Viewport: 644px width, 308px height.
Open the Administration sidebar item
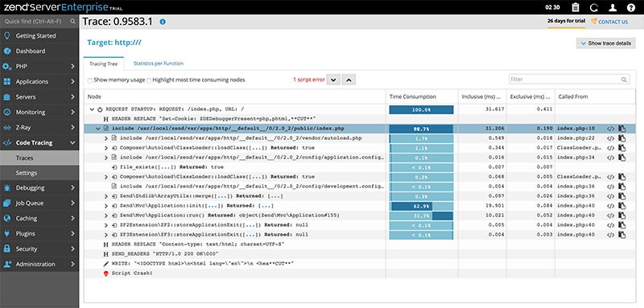coord(39,264)
